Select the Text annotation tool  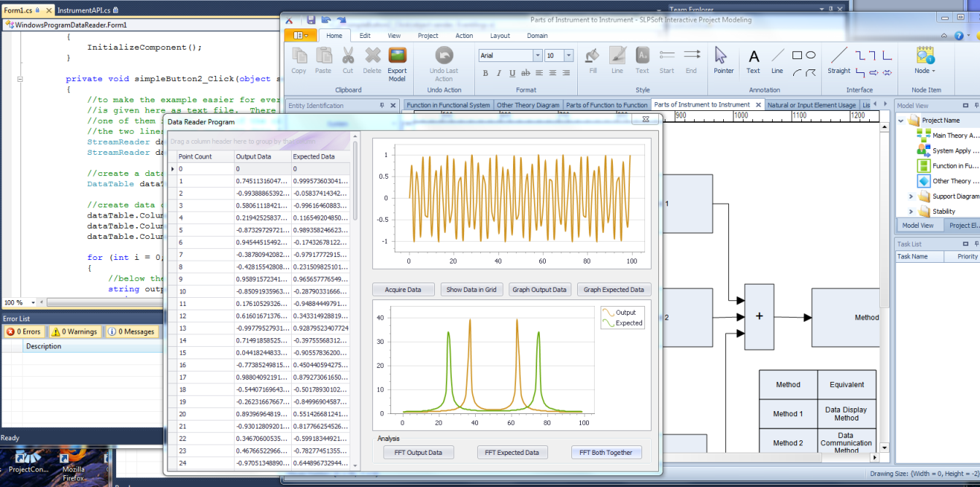click(754, 61)
